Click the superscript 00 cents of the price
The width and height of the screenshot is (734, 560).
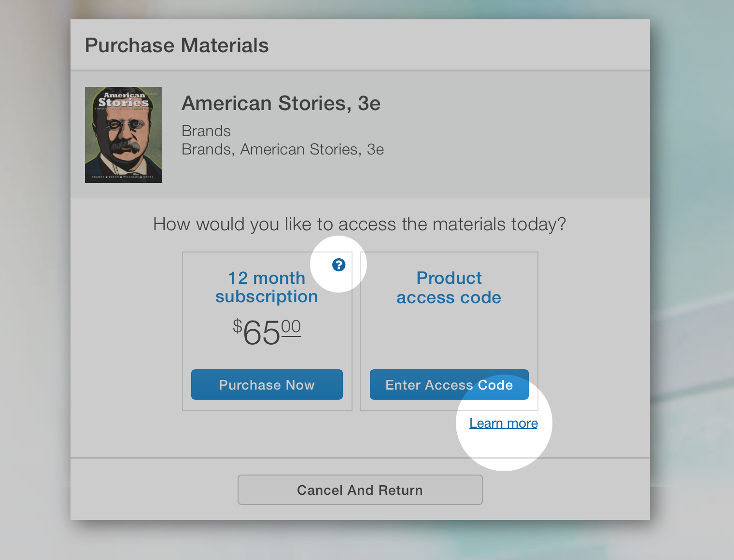tap(291, 327)
